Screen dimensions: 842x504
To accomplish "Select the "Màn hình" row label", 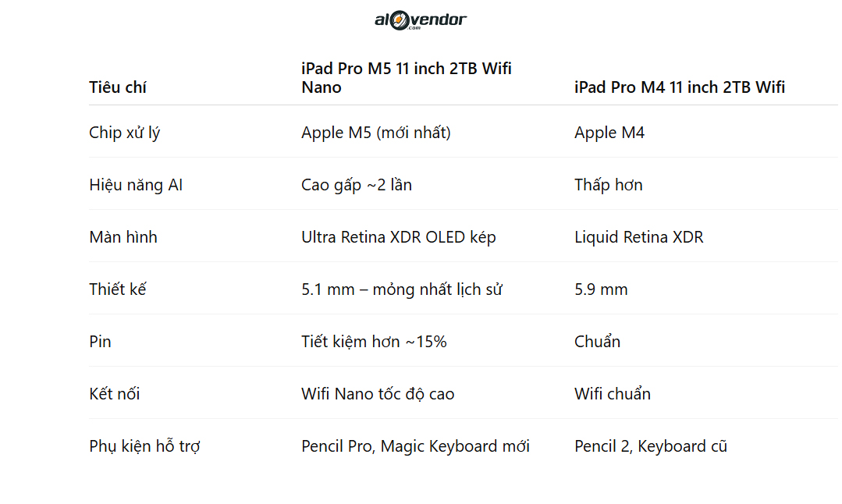I will tap(123, 237).
